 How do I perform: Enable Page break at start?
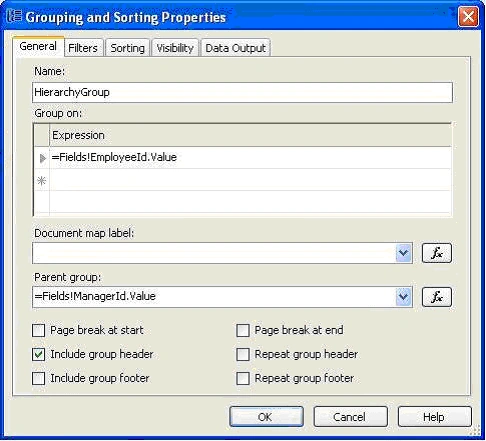[39, 331]
